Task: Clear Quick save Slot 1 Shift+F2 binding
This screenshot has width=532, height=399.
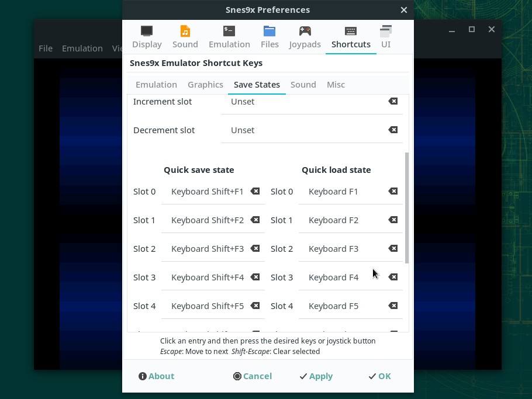Action: [x=255, y=220]
